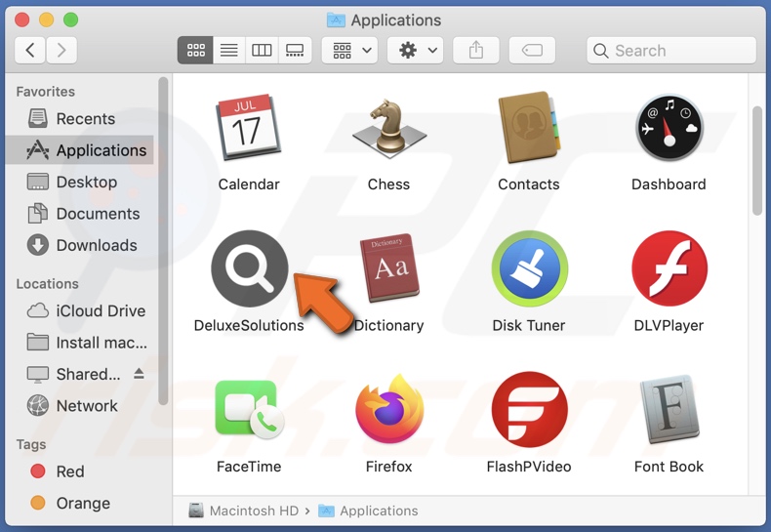Screen dimensions: 771x532
Task: Open Network in the sidebar
Action: click(x=79, y=406)
